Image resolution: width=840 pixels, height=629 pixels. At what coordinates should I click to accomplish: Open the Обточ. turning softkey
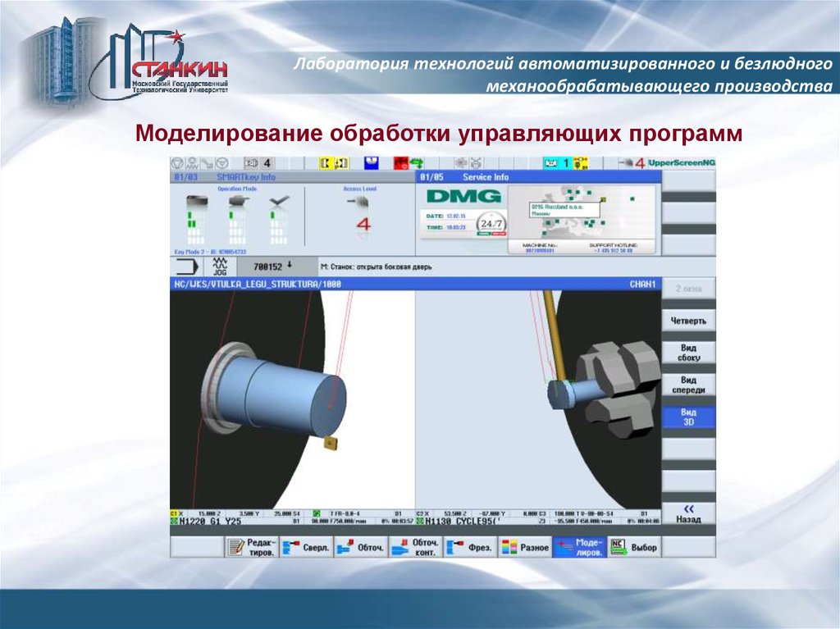pyautogui.click(x=361, y=547)
